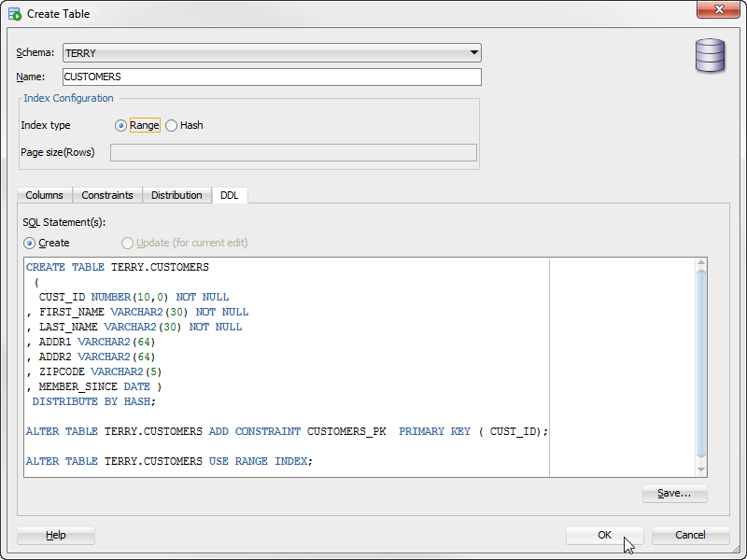Select the Create SQL statement radio button
The image size is (747, 560).
[30, 244]
